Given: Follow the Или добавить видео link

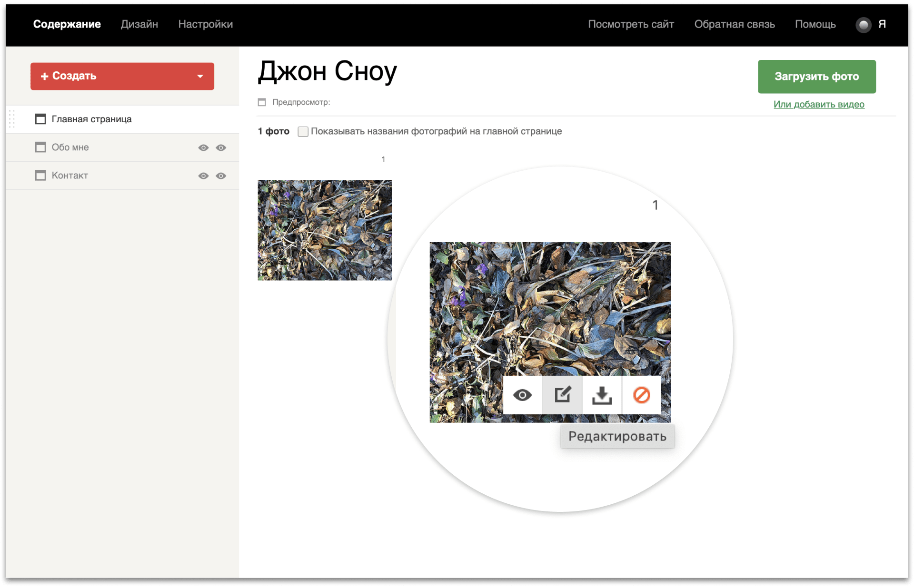Looking at the screenshot, I should point(818,104).
